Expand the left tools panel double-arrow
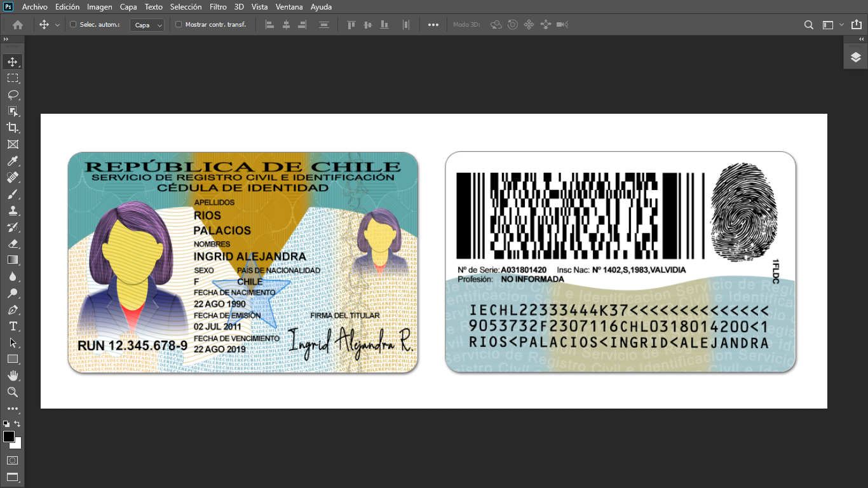This screenshot has width=868, height=488. coord(6,39)
